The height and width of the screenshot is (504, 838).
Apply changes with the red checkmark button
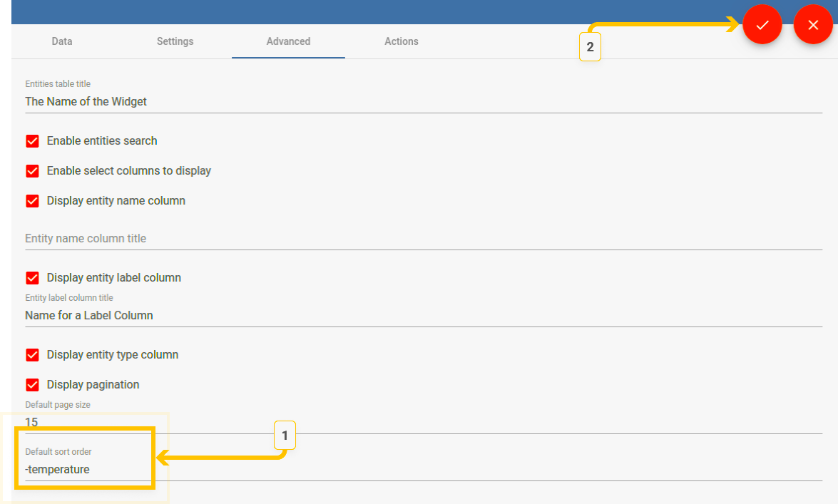point(762,24)
